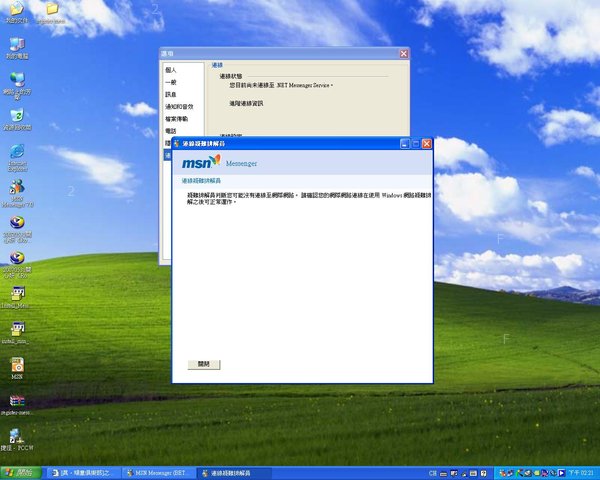Select 一般 in the Options dialog sidebar
This screenshot has width=600, height=480.
(x=171, y=82)
